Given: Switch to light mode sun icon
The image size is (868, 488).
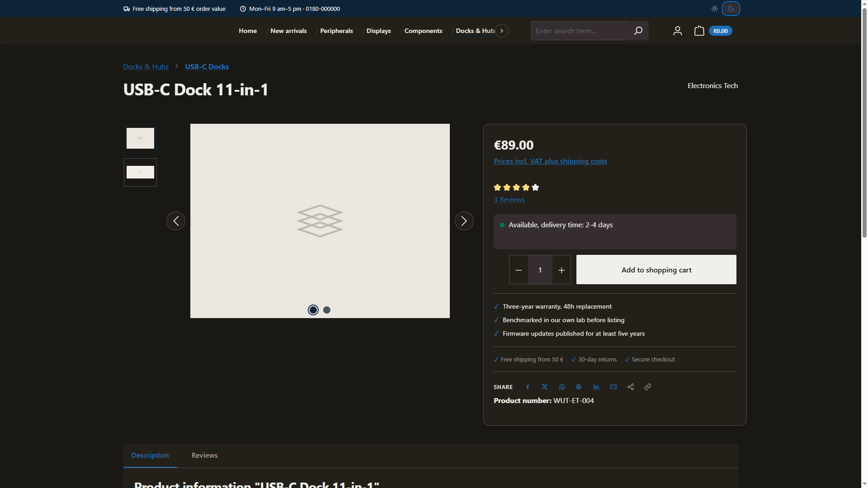Looking at the screenshot, I should click(x=714, y=9).
